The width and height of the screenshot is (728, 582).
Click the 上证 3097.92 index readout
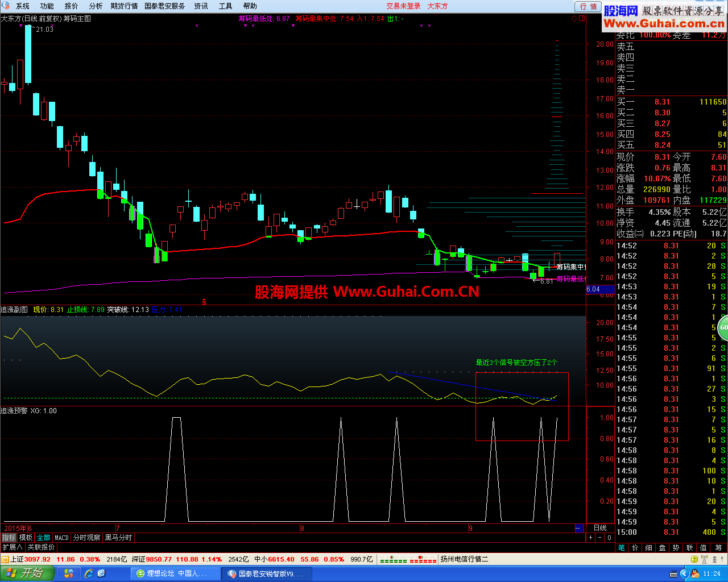[x=31, y=559]
